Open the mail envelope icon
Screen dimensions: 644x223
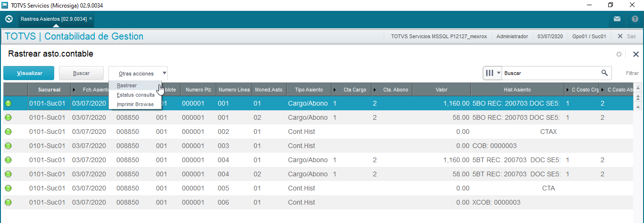tap(617, 19)
